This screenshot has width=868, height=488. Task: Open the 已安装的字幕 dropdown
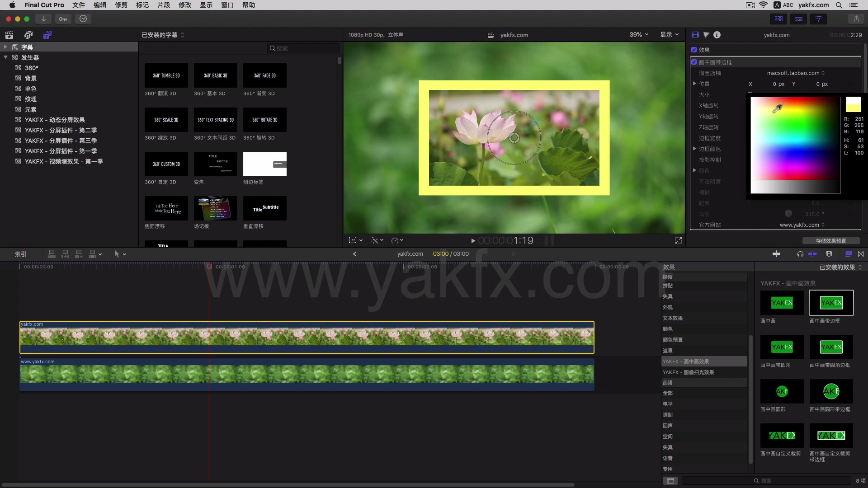163,35
